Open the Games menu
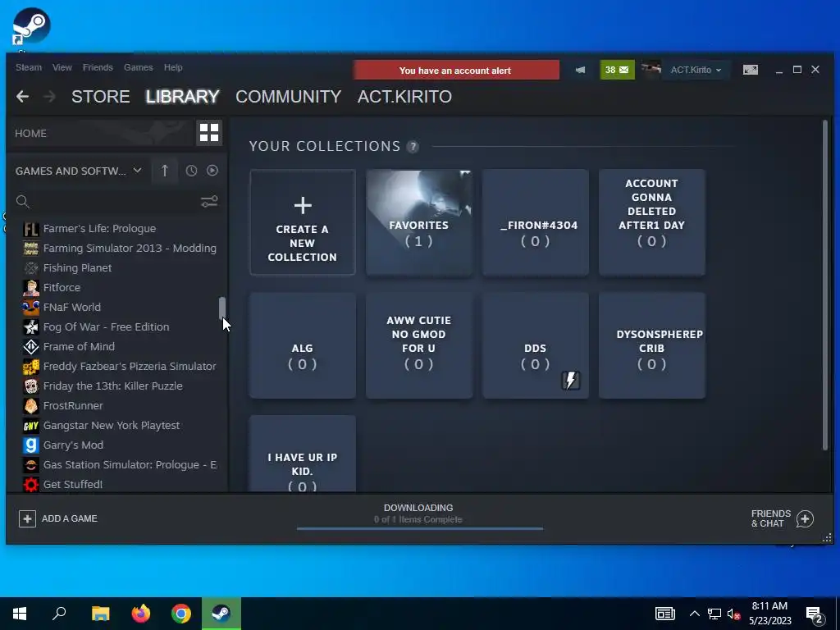The width and height of the screenshot is (840, 630). pyautogui.click(x=138, y=67)
